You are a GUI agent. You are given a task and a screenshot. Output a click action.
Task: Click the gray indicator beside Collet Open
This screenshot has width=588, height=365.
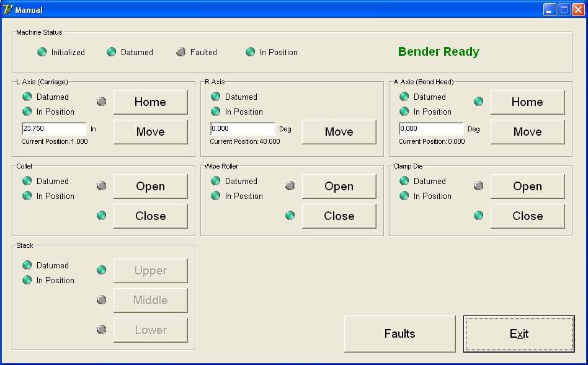click(102, 186)
